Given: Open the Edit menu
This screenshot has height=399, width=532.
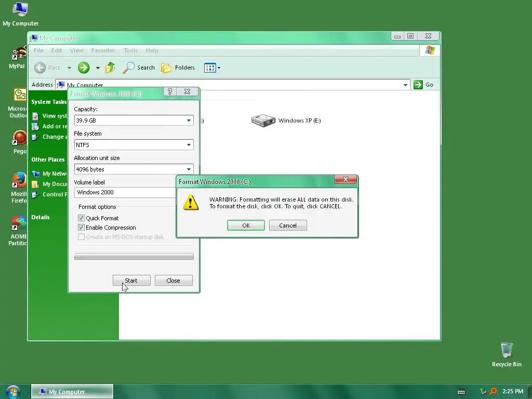Looking at the screenshot, I should 57,50.
